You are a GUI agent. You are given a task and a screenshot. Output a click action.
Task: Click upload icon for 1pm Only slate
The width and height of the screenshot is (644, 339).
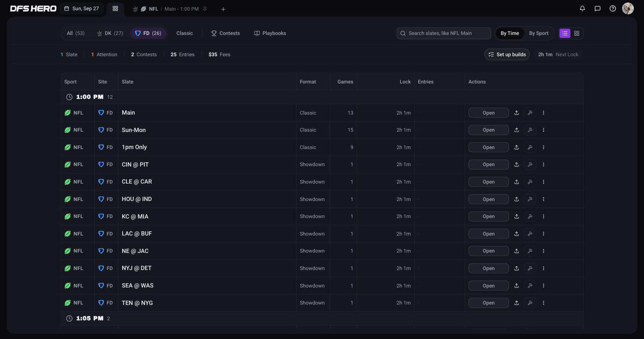pos(517,147)
